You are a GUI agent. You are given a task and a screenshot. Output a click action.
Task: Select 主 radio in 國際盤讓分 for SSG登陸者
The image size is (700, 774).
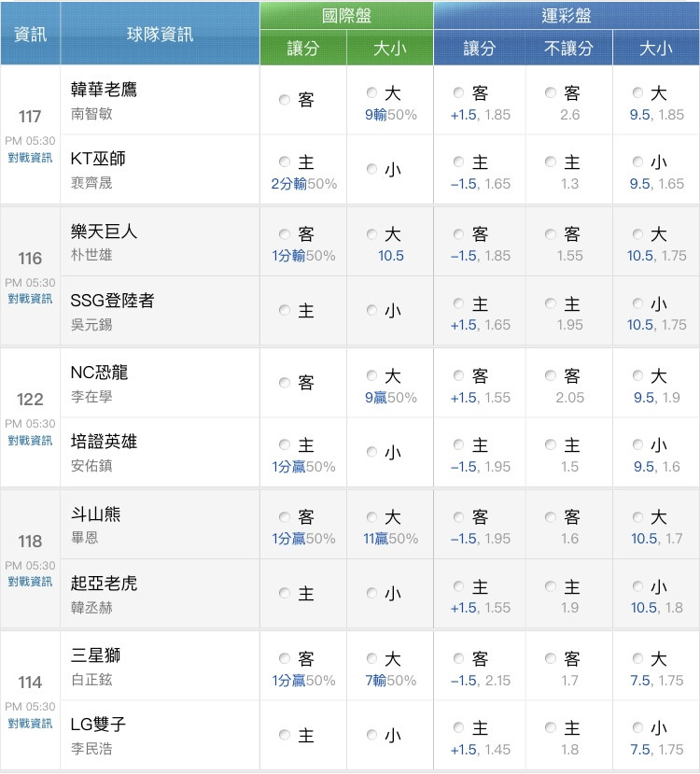285,311
